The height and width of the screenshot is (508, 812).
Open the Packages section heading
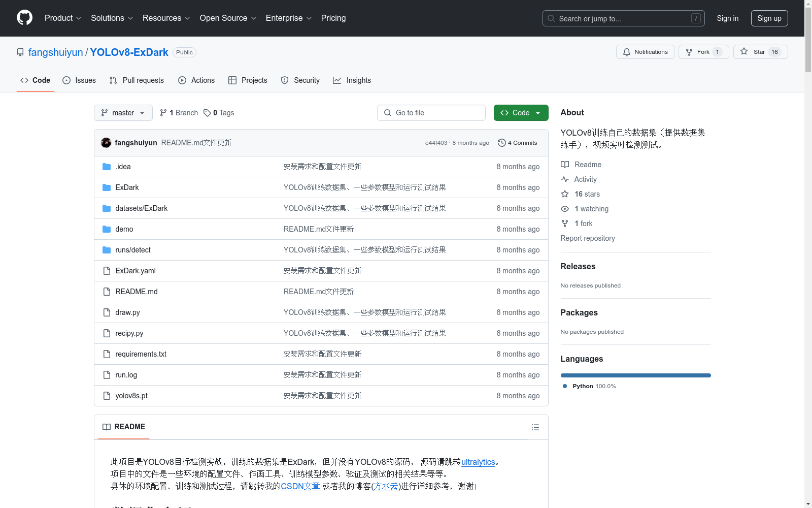coord(579,312)
